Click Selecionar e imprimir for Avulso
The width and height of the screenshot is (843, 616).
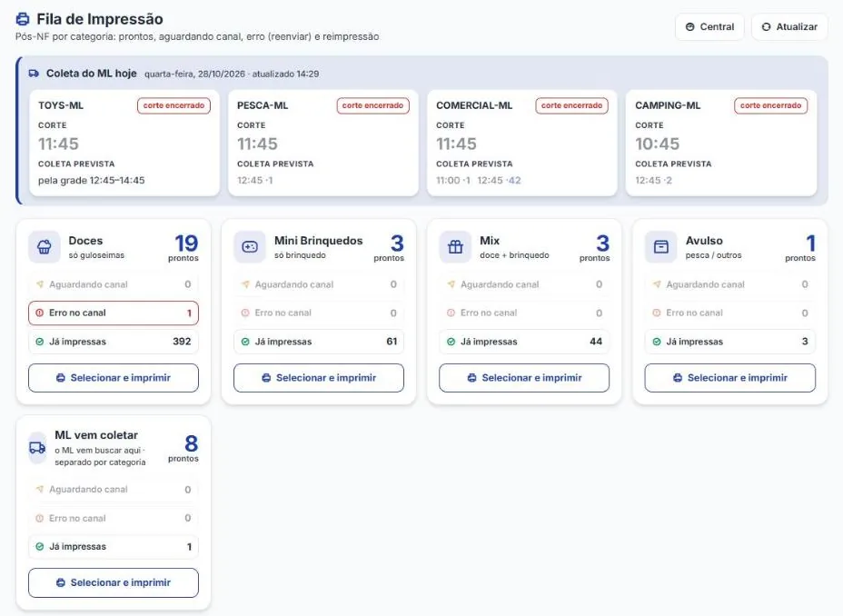[730, 378]
